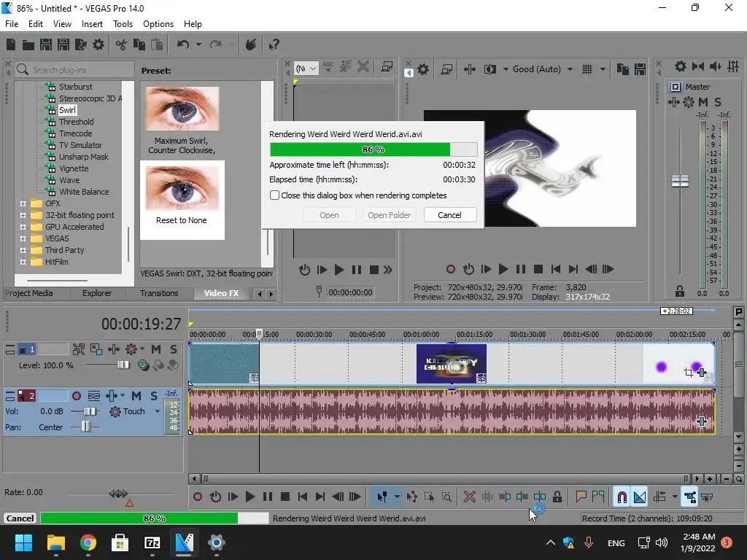Viewport: 747px width, 560px height.
Task: Expand the HitFilm folder
Action: coord(23,262)
